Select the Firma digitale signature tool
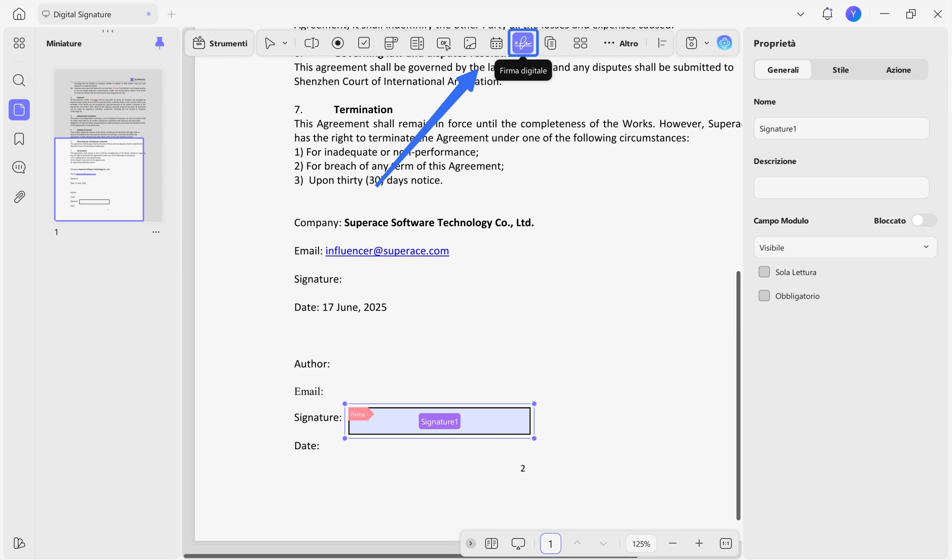 pyautogui.click(x=523, y=43)
